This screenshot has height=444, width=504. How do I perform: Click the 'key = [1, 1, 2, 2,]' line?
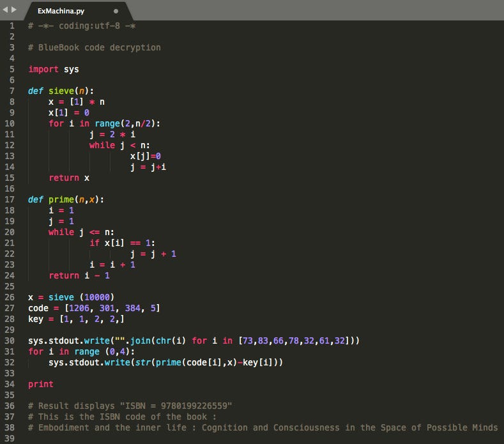[x=76, y=319]
